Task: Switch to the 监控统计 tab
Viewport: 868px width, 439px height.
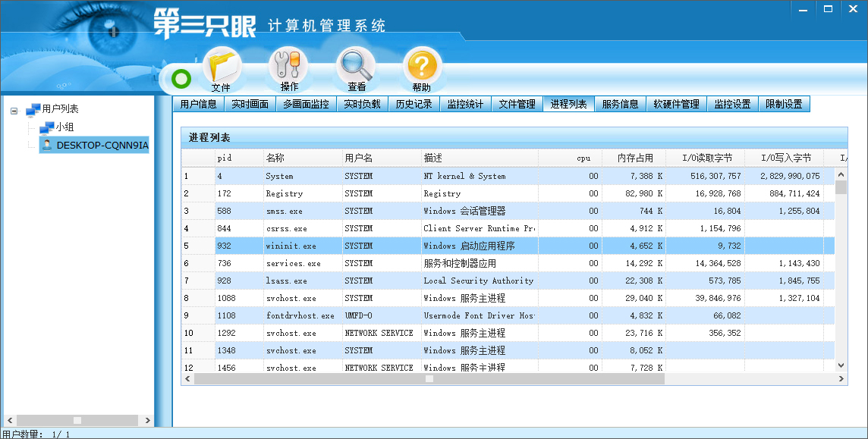Action: pos(465,104)
